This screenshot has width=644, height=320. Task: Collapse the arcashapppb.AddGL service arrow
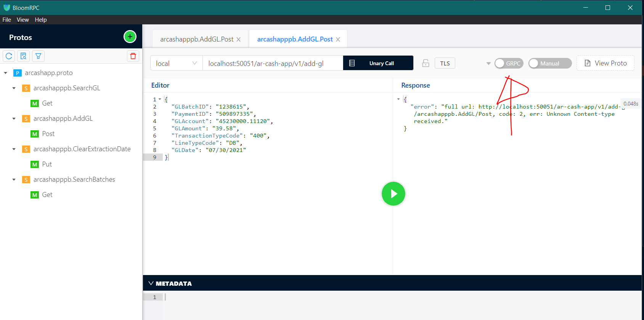[14, 118]
